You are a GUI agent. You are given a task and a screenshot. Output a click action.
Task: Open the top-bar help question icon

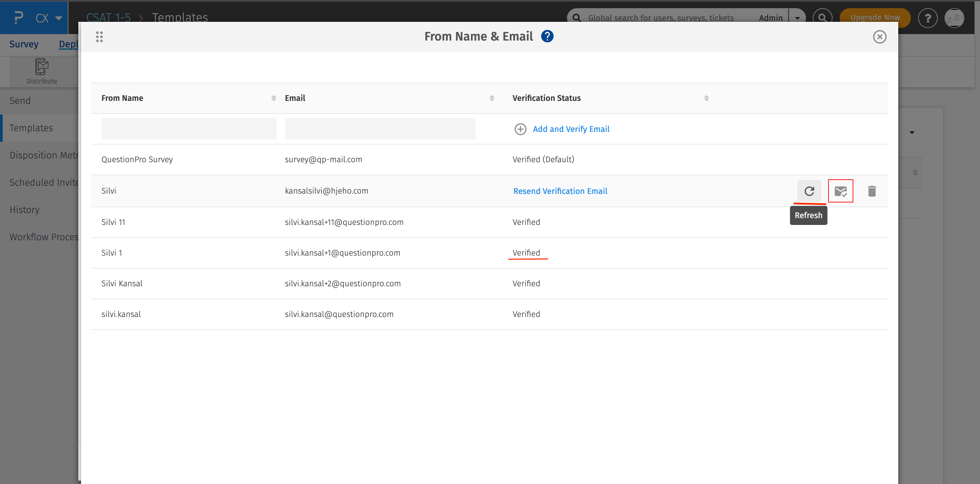928,18
